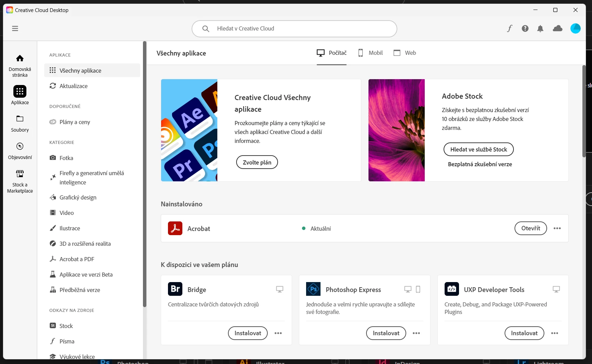This screenshot has width=592, height=364.
Task: Open Objevování in the left rail
Action: pyautogui.click(x=20, y=151)
